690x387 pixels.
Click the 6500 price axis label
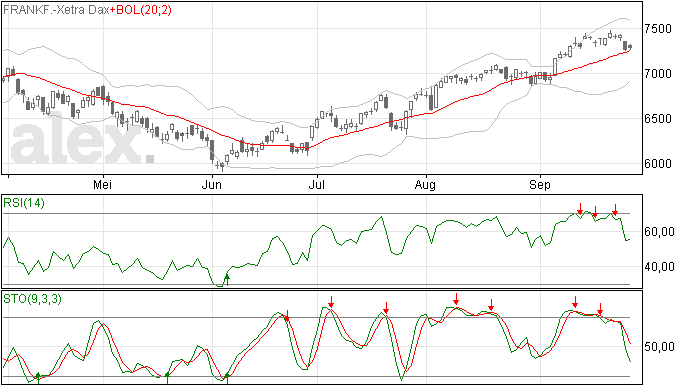tap(658, 119)
